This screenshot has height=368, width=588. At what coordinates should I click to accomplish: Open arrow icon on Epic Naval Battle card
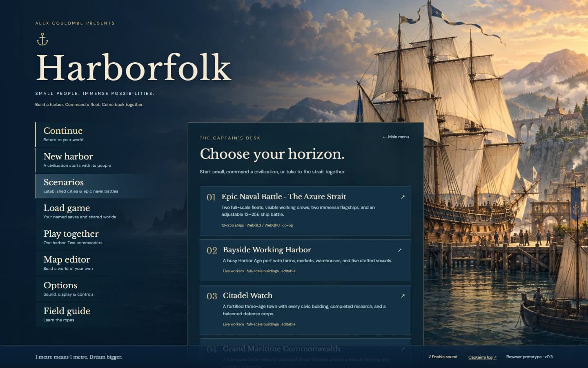click(403, 197)
